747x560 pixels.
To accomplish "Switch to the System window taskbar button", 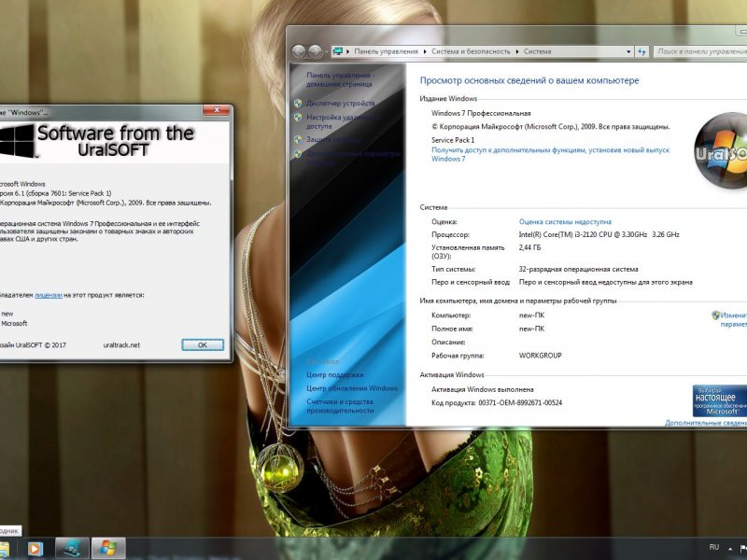I will pos(72,548).
